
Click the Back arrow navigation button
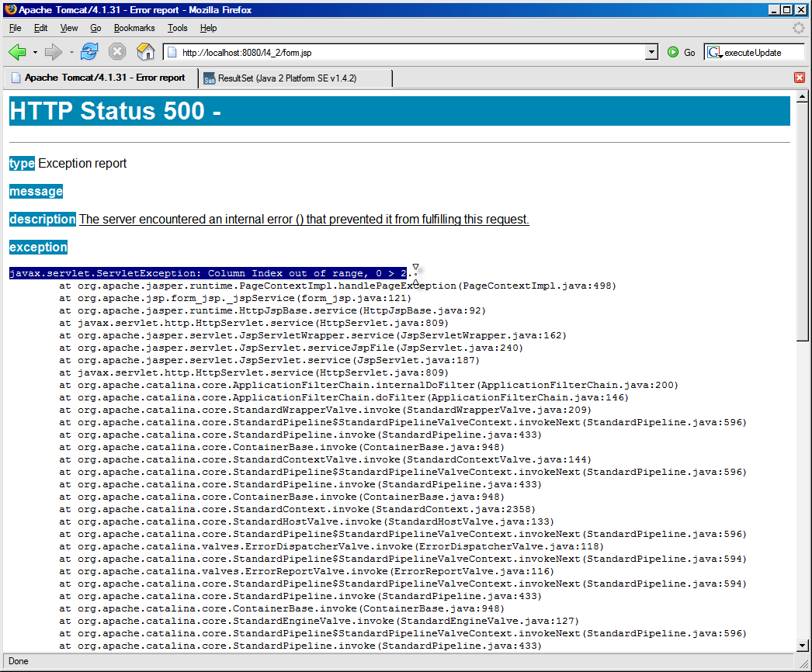pos(17,52)
